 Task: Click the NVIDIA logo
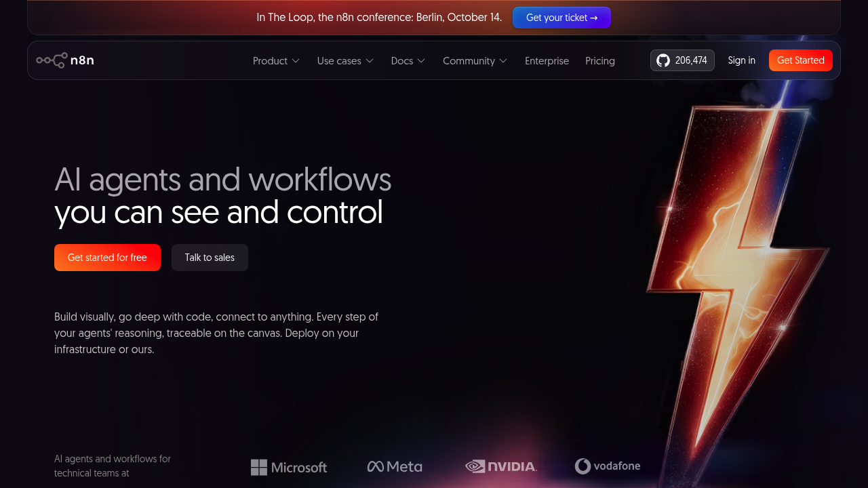[501, 466]
